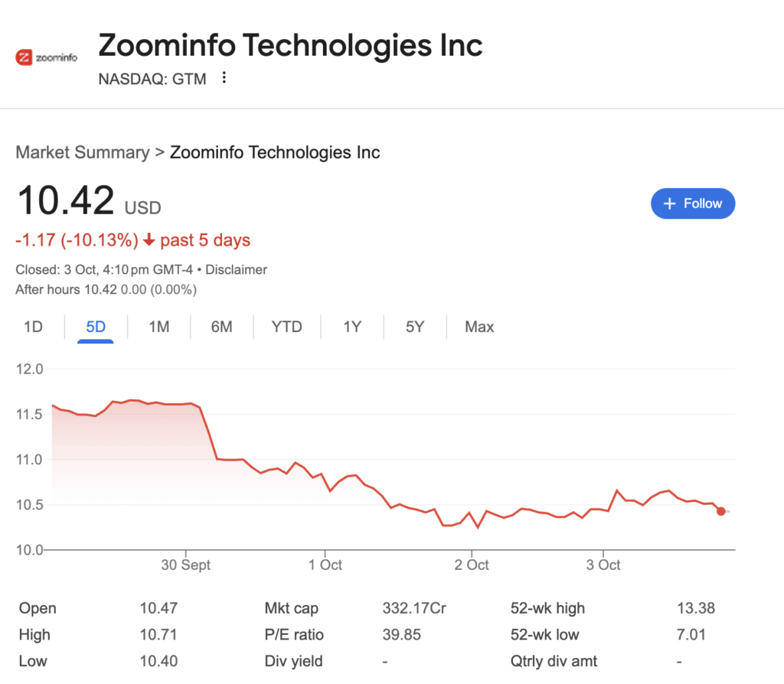Open the Market Summary breadcrumb link
This screenshot has height=684, width=784.
coord(83,152)
